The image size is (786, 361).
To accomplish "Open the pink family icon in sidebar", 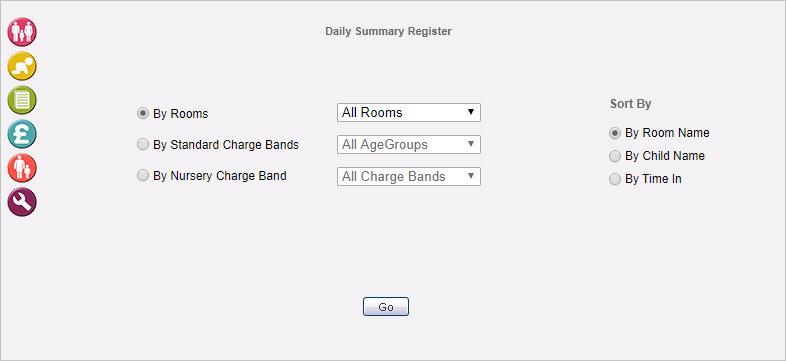I will 22,32.
